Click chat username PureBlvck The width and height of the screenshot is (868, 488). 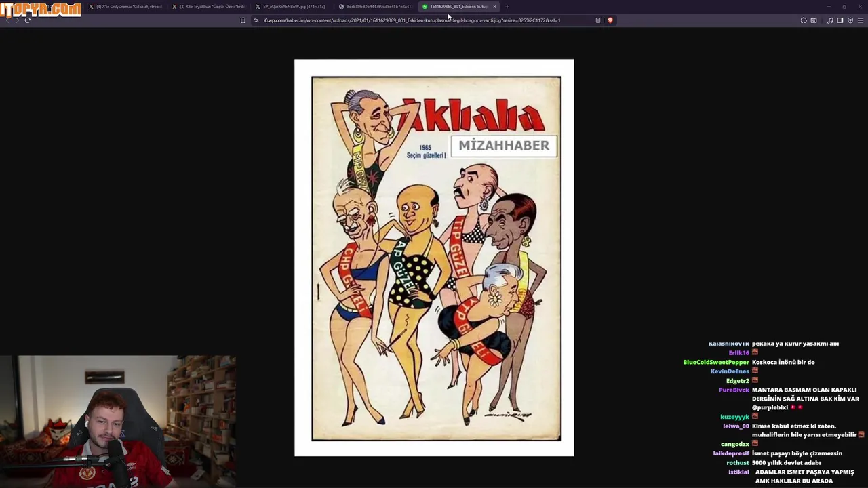(x=734, y=390)
